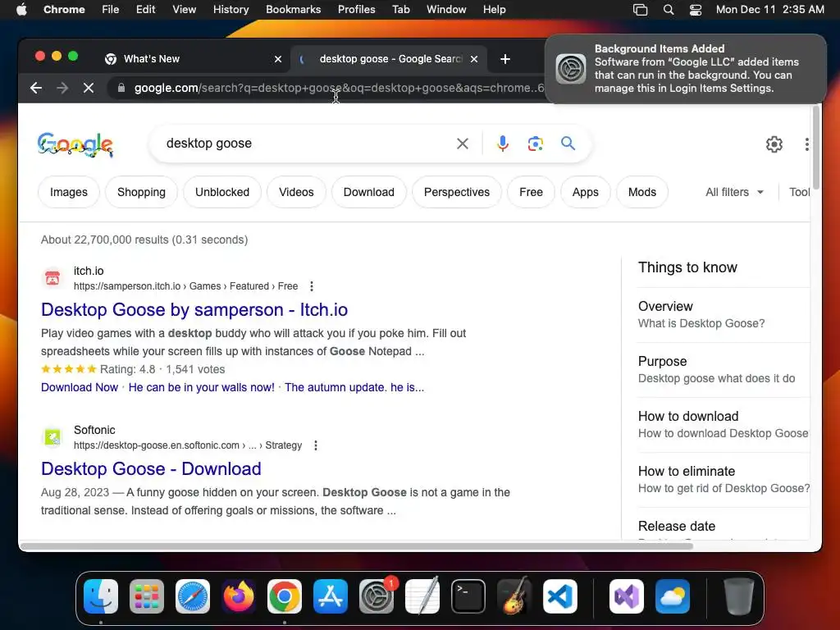Open Launchpad from the dock
The width and height of the screenshot is (840, 630).
[146, 596]
